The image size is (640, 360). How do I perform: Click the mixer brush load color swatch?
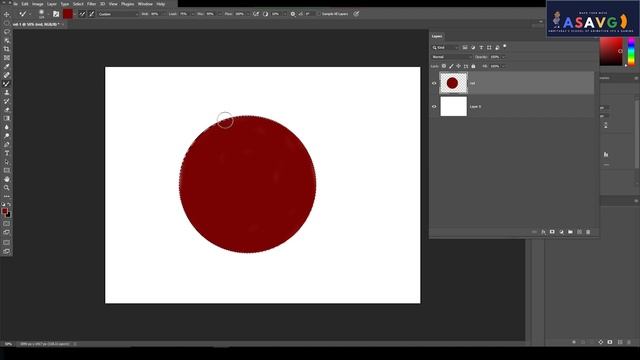(68, 14)
